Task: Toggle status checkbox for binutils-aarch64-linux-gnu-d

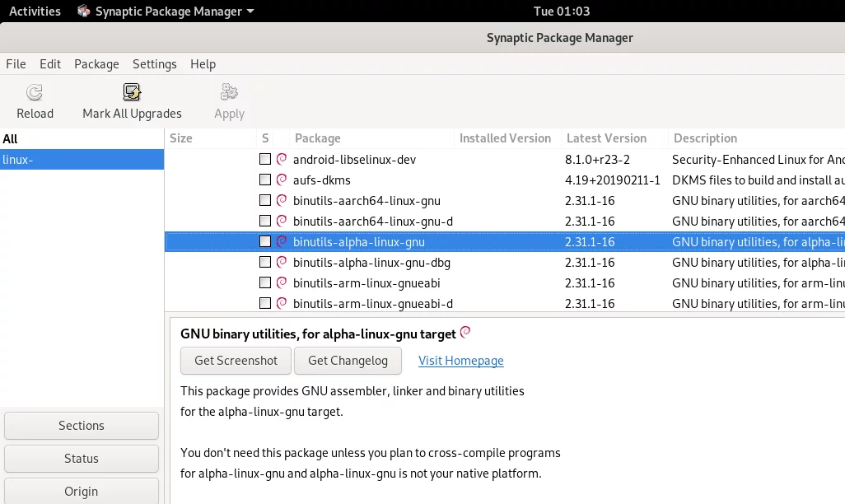Action: point(264,221)
